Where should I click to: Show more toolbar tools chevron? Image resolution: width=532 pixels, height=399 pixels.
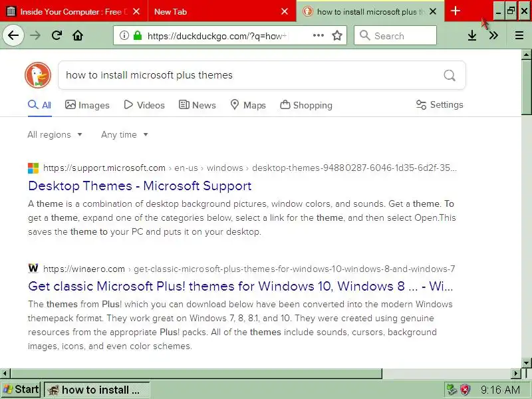(493, 35)
